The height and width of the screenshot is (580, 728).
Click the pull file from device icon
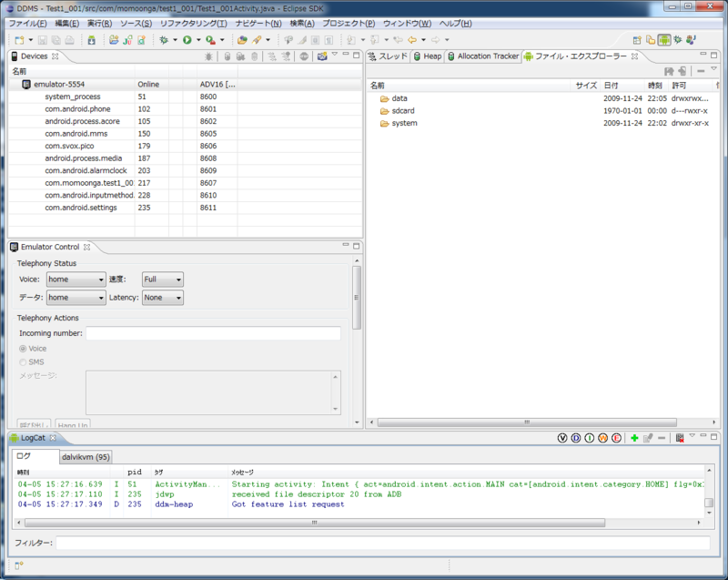[669, 71]
